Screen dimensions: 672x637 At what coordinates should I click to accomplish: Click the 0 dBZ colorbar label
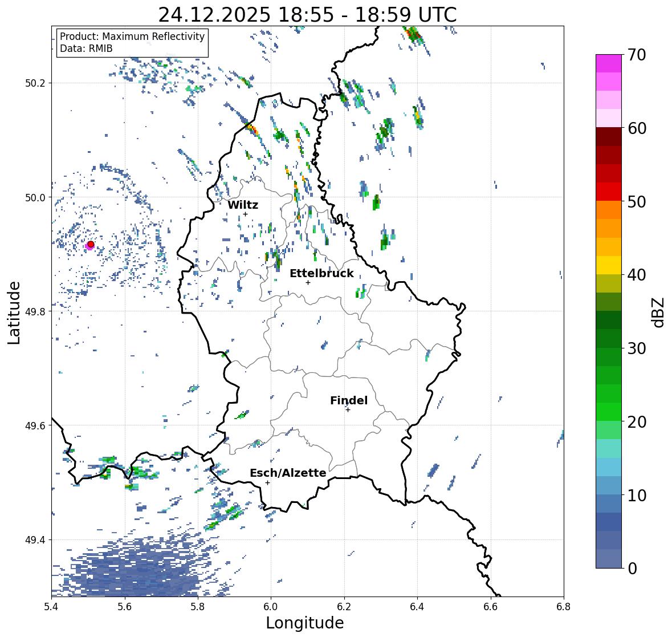[632, 569]
